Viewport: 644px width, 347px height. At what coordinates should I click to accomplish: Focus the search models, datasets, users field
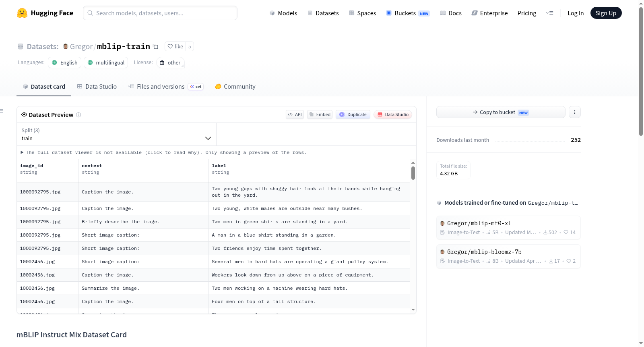[x=160, y=13]
